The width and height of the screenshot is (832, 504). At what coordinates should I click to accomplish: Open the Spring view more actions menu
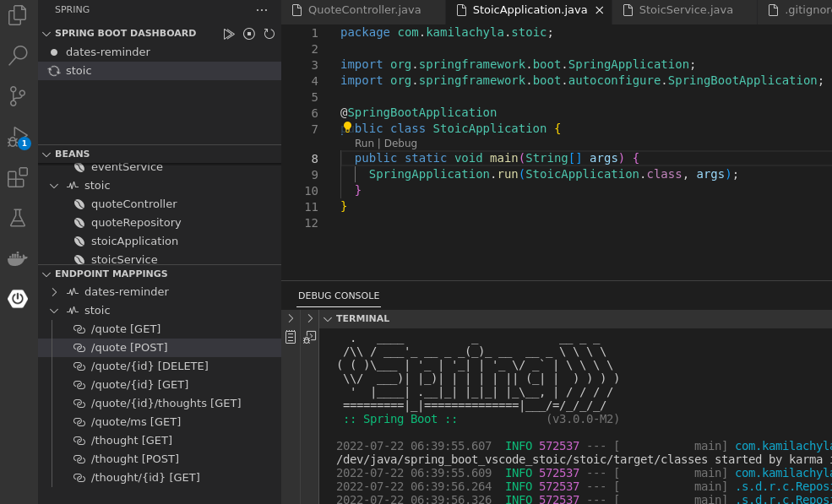pyautogui.click(x=261, y=9)
